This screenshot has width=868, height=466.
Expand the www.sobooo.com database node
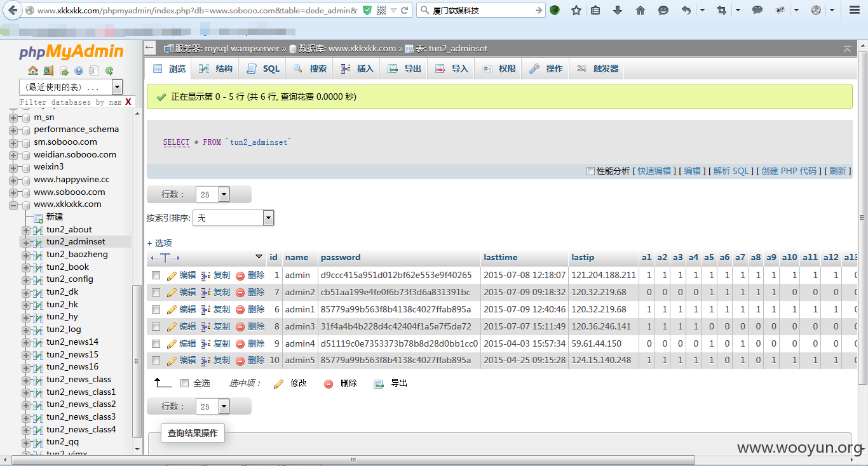(x=13, y=192)
